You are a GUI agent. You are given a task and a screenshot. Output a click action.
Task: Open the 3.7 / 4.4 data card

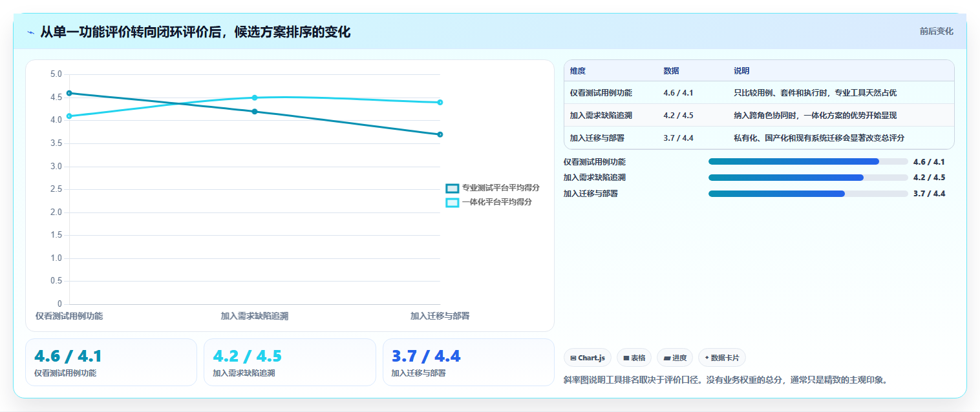[x=469, y=362]
